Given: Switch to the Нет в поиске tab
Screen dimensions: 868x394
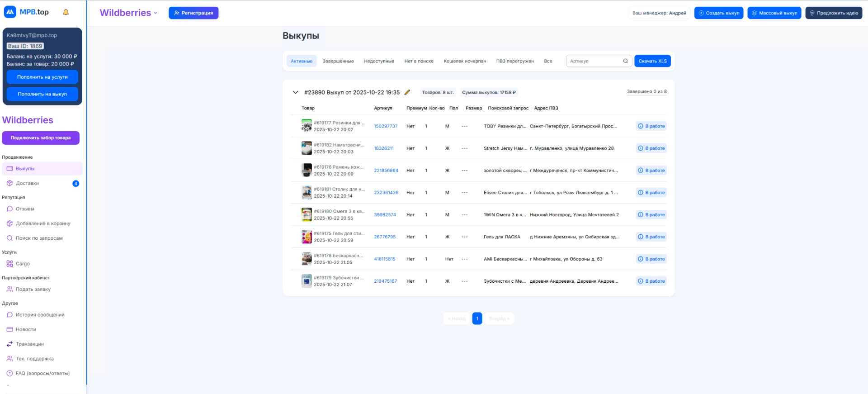Looking at the screenshot, I should click(419, 61).
